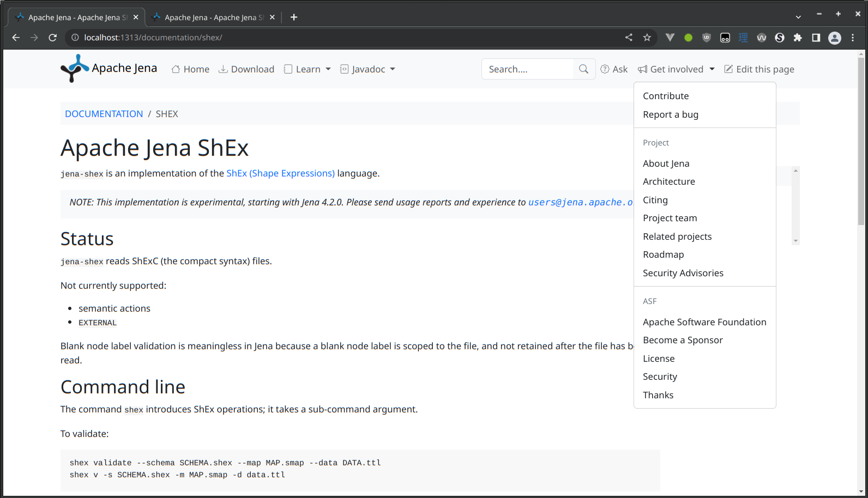The image size is (868, 498).
Task: Toggle the browser side panel icon
Action: tap(816, 38)
